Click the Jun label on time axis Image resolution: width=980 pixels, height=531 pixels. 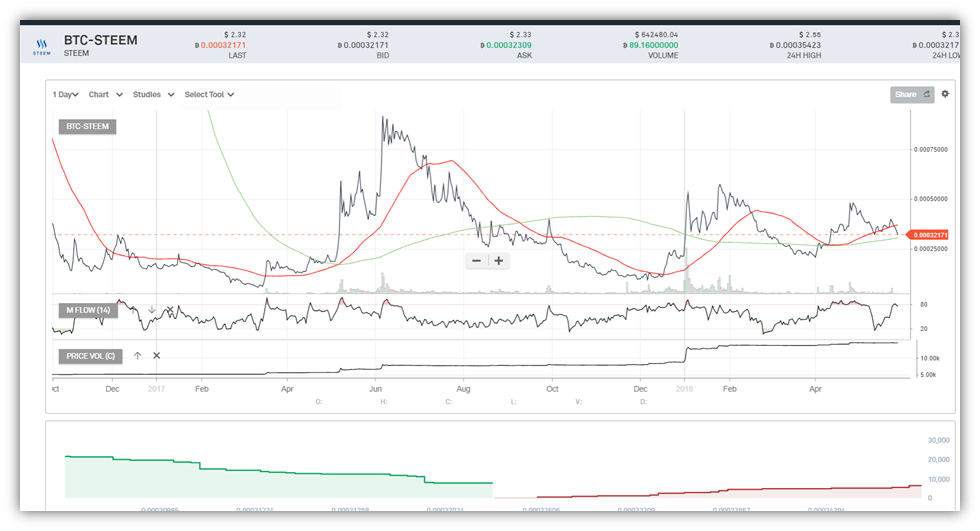[375, 389]
